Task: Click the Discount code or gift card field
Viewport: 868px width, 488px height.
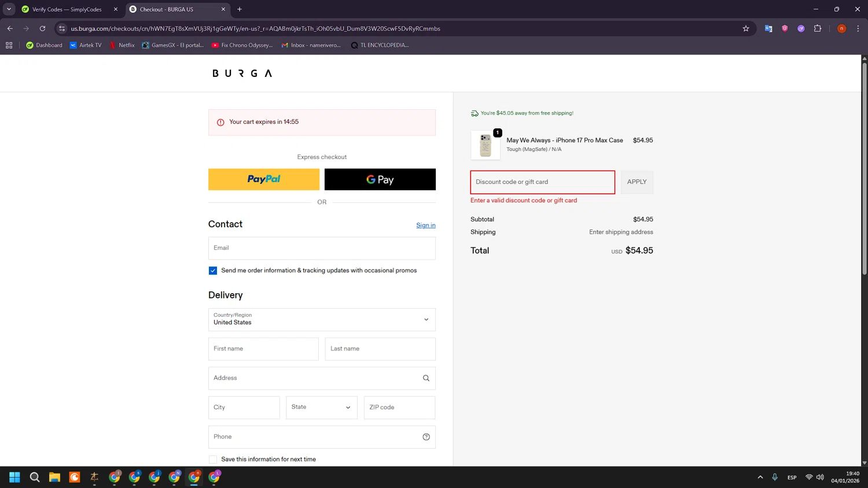Action: pyautogui.click(x=543, y=182)
